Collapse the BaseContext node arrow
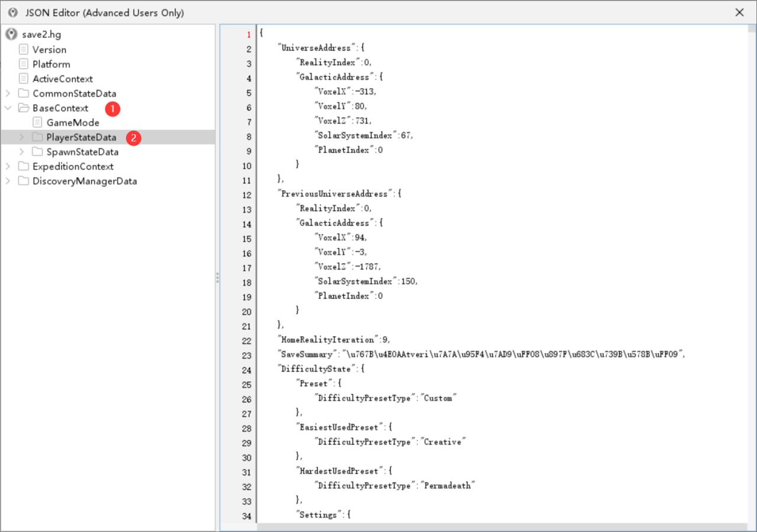Viewport: 757px width, 532px height. tap(8, 108)
